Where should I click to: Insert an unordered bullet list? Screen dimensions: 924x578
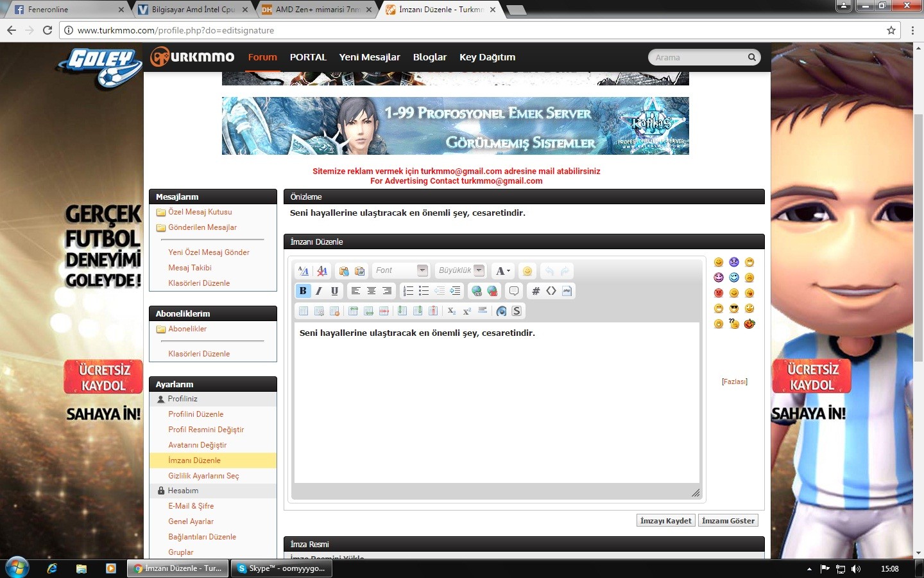tap(424, 291)
